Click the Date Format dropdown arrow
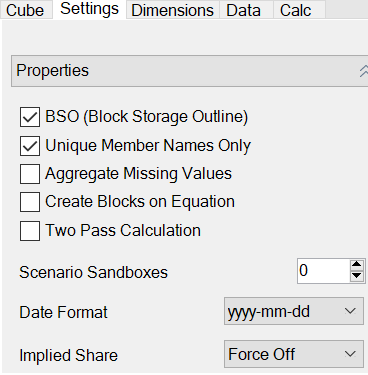This screenshot has height=375, width=368. (x=350, y=311)
